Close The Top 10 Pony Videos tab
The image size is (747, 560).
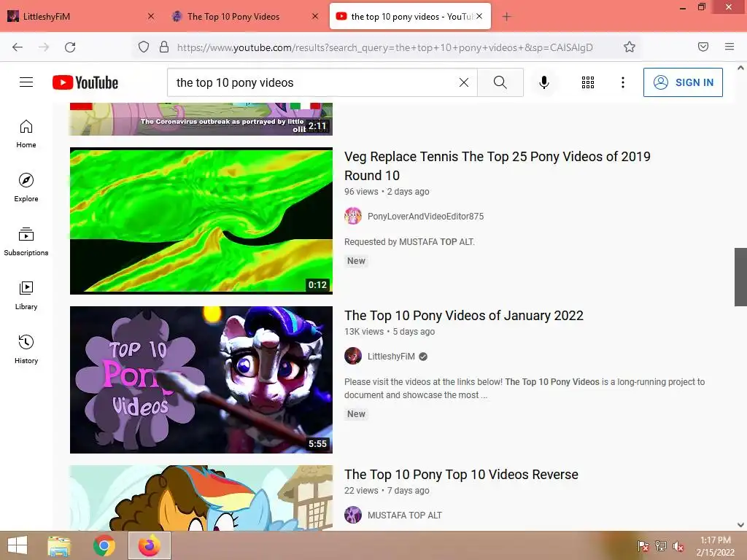[315, 16]
